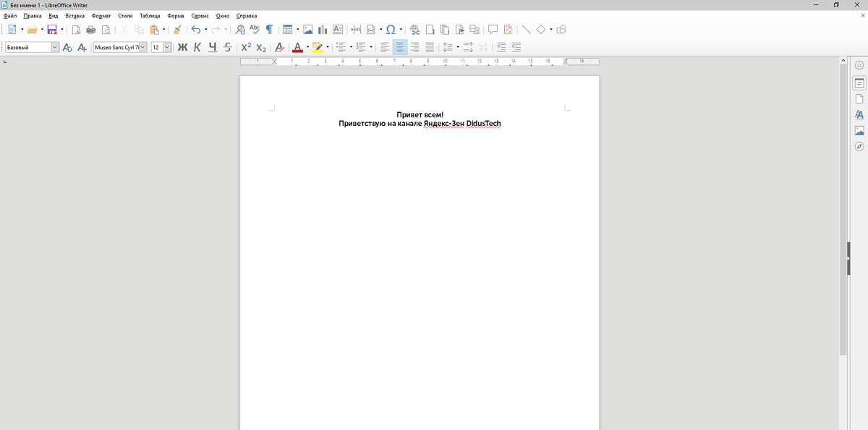Insert a footnote
868x430 pixels.
coord(430,30)
